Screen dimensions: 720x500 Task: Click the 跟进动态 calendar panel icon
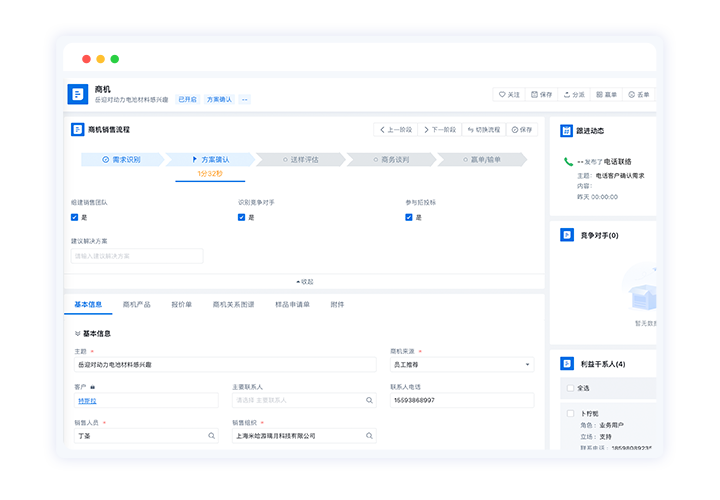(566, 130)
